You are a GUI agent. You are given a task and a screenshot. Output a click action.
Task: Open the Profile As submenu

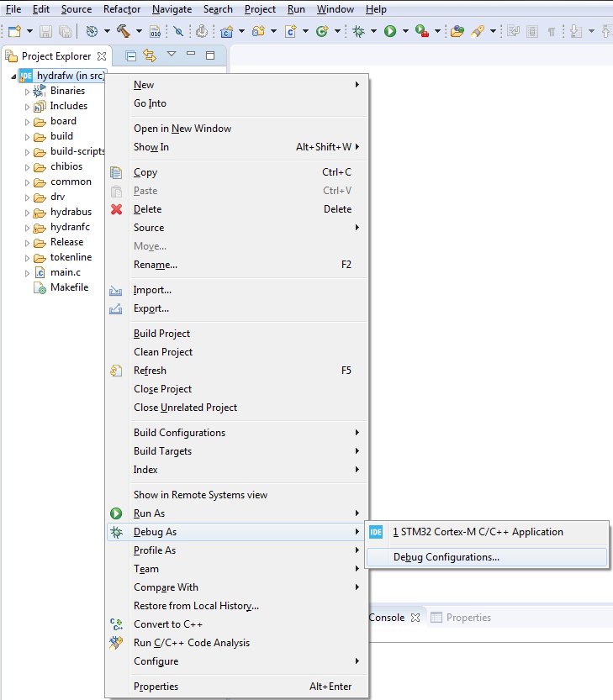(x=237, y=550)
